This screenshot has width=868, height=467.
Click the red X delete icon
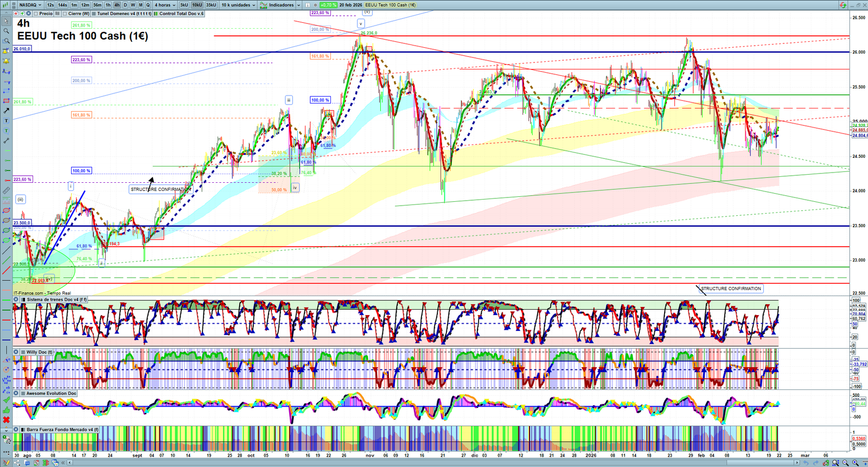pyautogui.click(x=6, y=420)
